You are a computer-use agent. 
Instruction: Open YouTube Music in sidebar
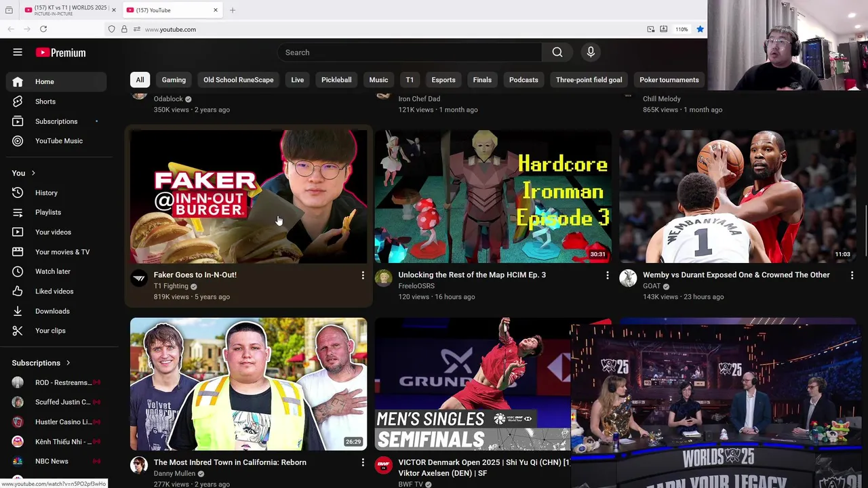57,141
